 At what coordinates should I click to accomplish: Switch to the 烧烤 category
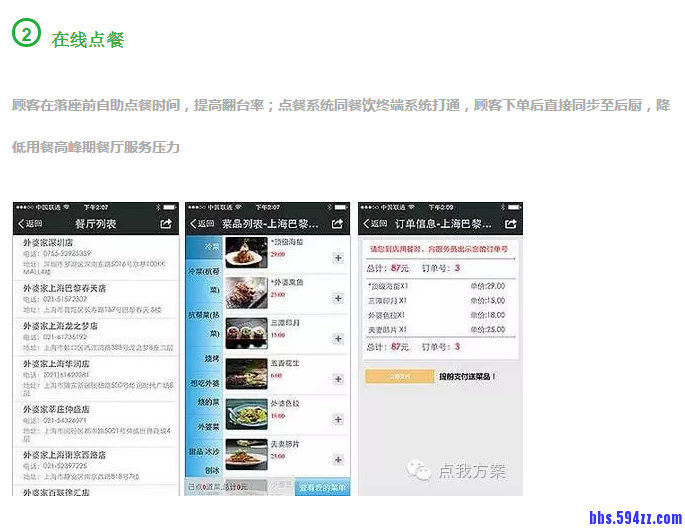pyautogui.click(x=211, y=357)
